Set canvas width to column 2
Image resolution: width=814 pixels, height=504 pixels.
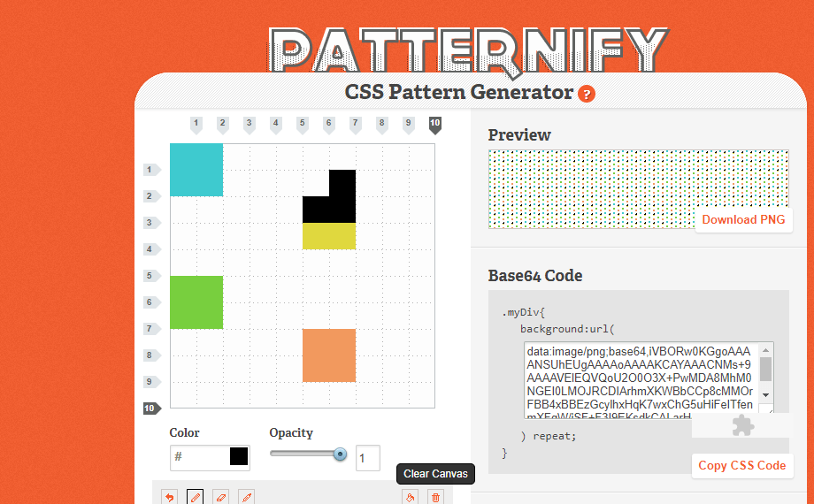[222, 125]
